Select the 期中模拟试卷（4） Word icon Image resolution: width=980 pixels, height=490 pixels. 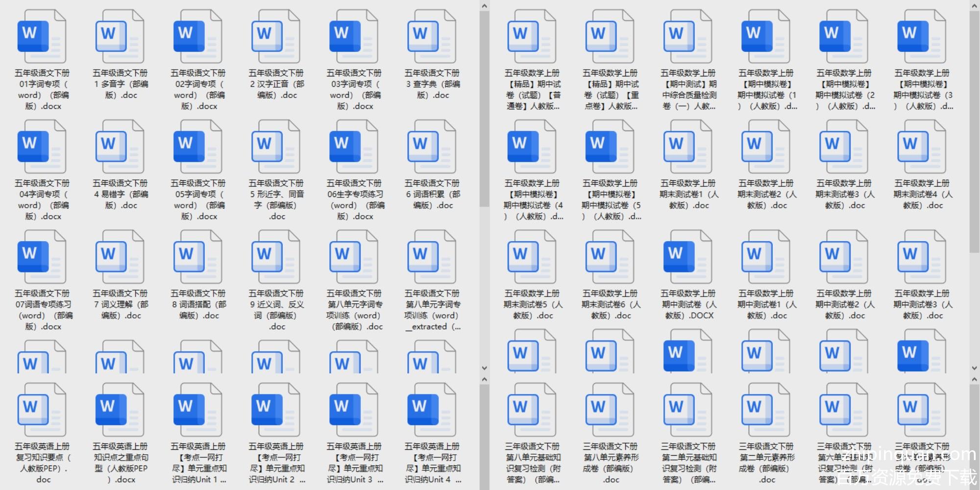pos(532,147)
